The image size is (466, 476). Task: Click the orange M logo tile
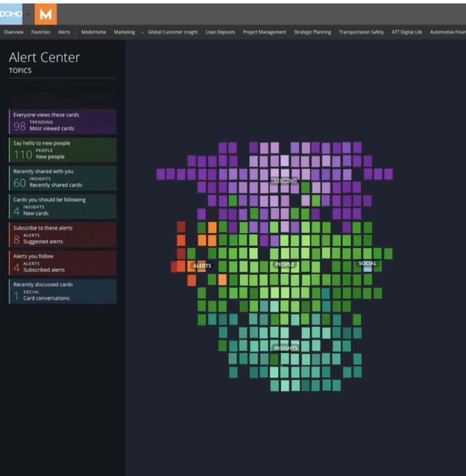[45, 14]
